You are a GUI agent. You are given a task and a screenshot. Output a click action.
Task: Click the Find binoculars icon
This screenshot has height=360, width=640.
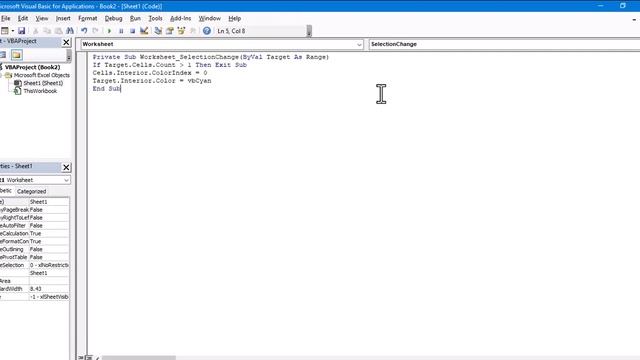(x=70, y=31)
